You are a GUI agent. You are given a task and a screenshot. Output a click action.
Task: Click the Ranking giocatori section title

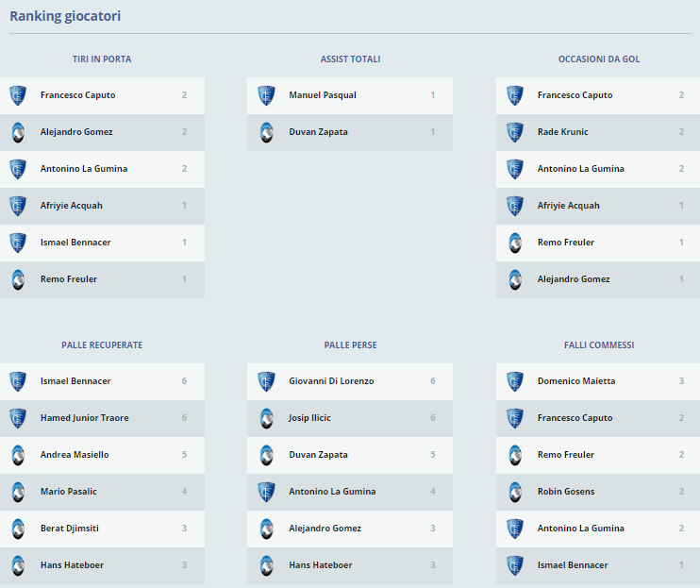(65, 16)
